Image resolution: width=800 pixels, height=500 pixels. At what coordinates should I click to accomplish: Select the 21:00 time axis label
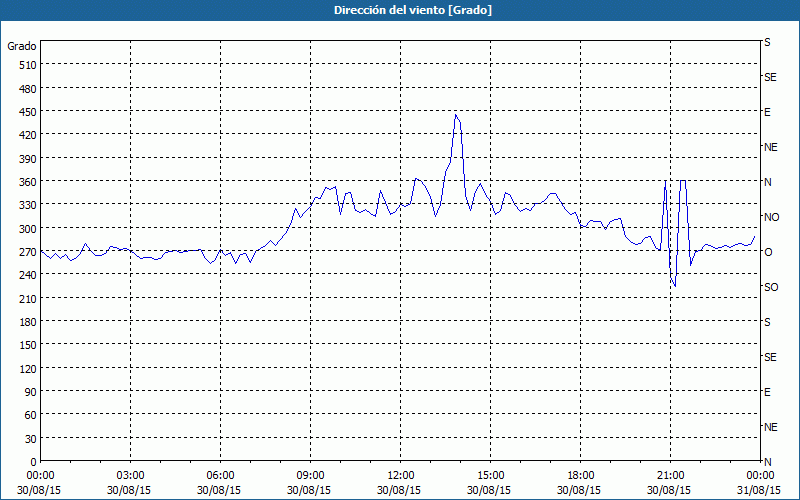tap(670, 476)
